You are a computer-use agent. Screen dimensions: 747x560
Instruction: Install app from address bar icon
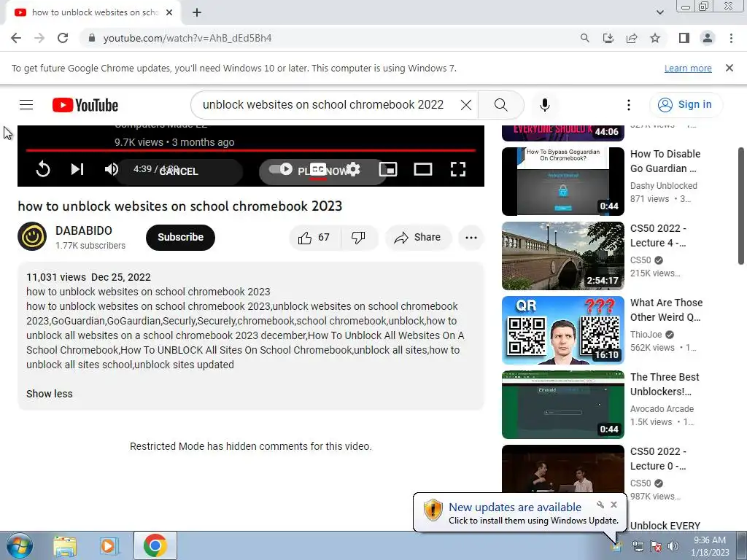point(608,38)
